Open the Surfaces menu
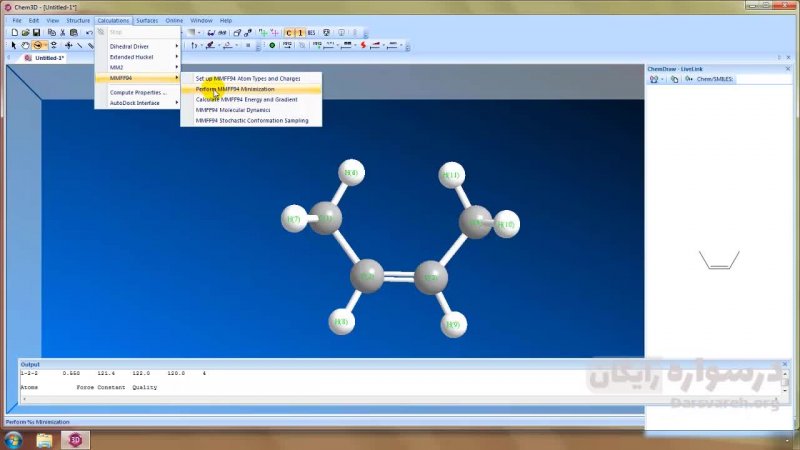Screen dimensions: 800x450 147,20
